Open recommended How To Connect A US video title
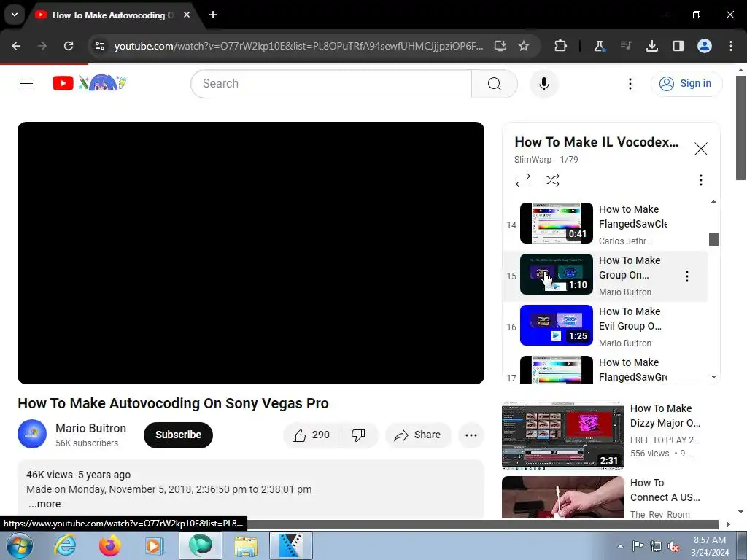This screenshot has width=747, height=560. click(x=665, y=490)
